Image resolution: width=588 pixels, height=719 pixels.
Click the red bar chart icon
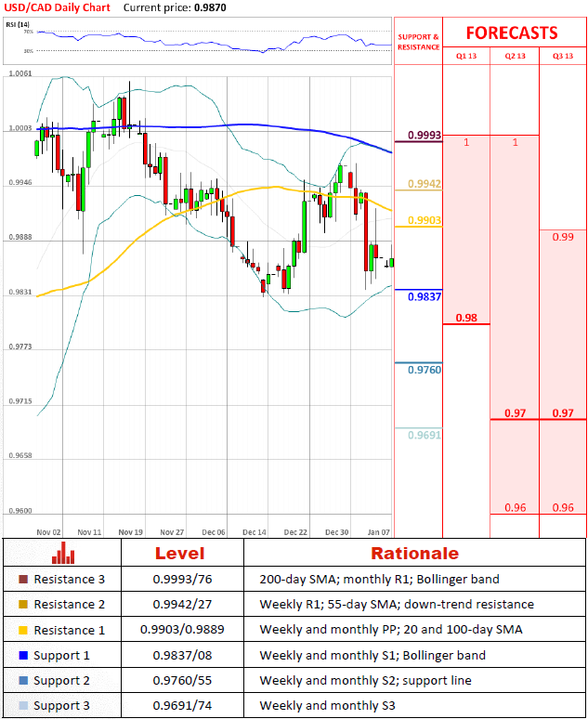coord(63,553)
